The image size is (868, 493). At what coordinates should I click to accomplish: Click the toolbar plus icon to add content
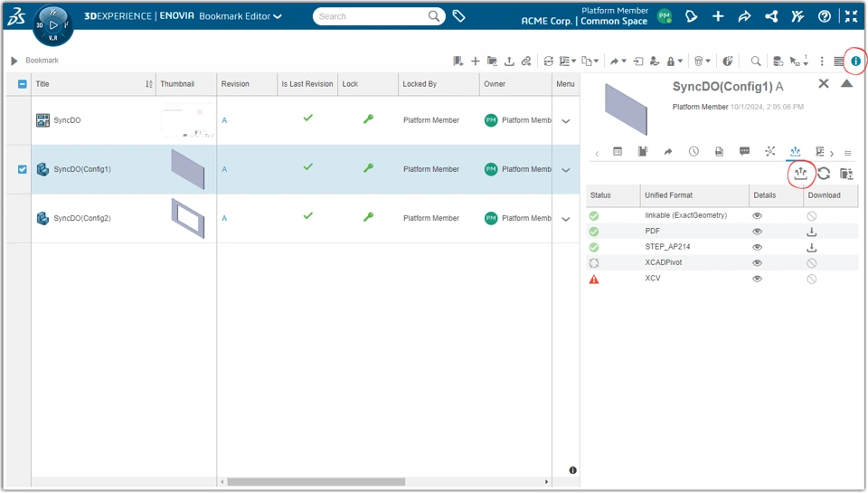(x=475, y=61)
